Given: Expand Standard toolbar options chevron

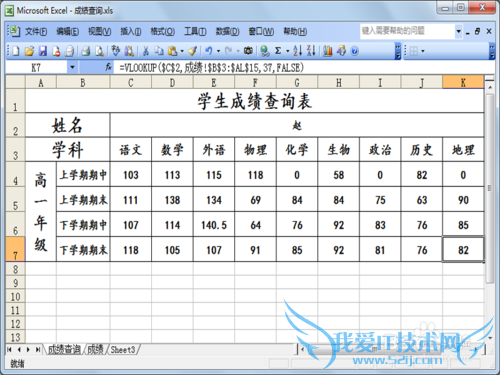Looking at the screenshot, I should 398,51.
